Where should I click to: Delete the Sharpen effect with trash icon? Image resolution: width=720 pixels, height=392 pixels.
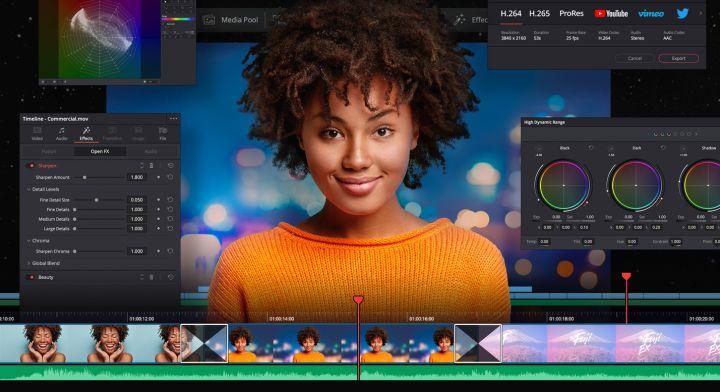coord(151,166)
